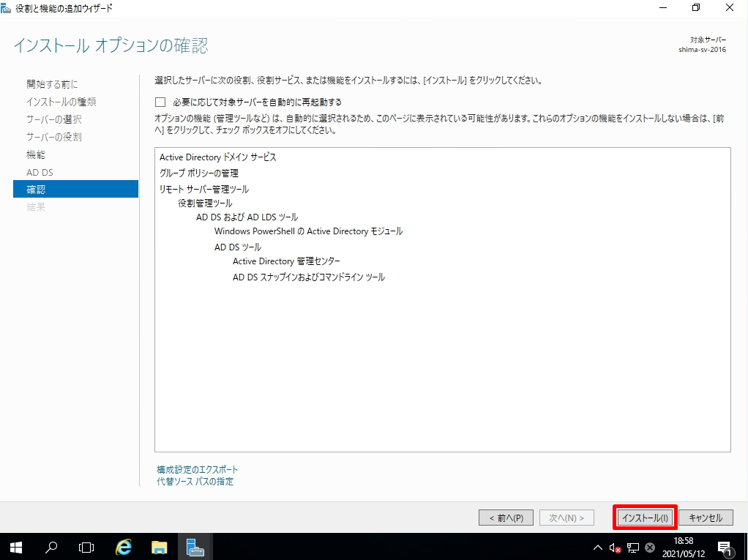Minimize the wizard window
The width and height of the screenshot is (748, 560).
tap(663, 8)
